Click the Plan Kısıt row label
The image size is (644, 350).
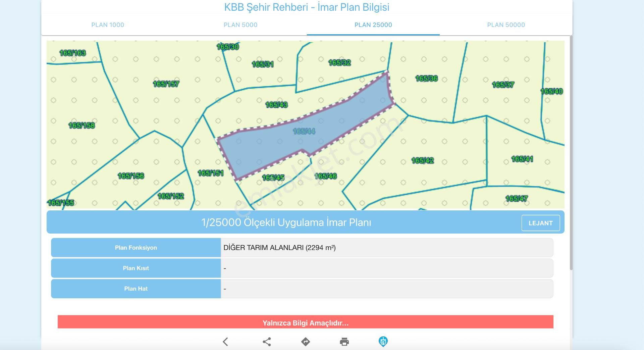click(x=136, y=268)
